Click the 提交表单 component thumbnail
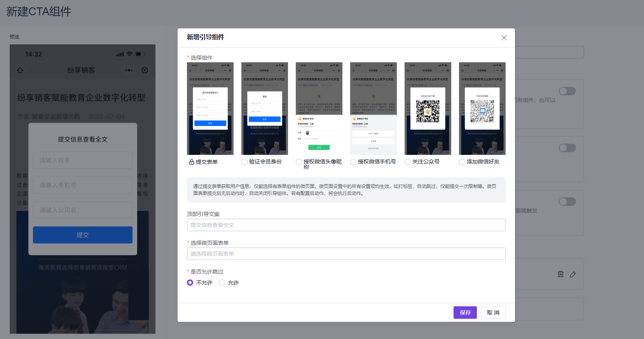Image resolution: width=644 pixels, height=339 pixels. tap(210, 109)
